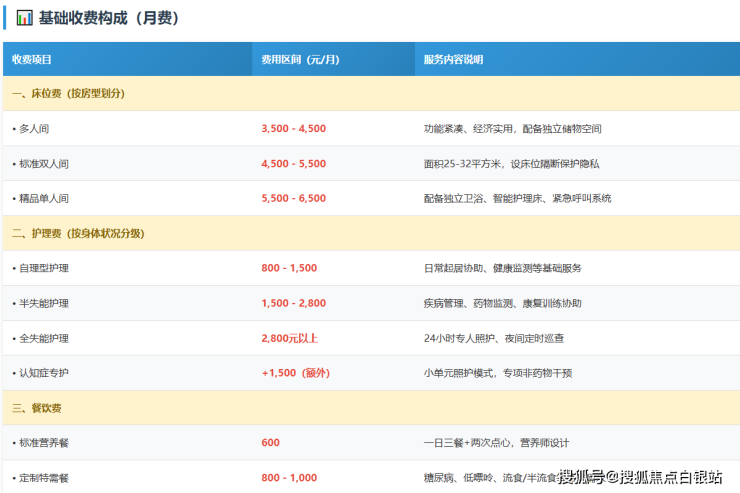Screen dimensions: 740x493
Task: Select the 收费项目 column header
Action: (32, 59)
